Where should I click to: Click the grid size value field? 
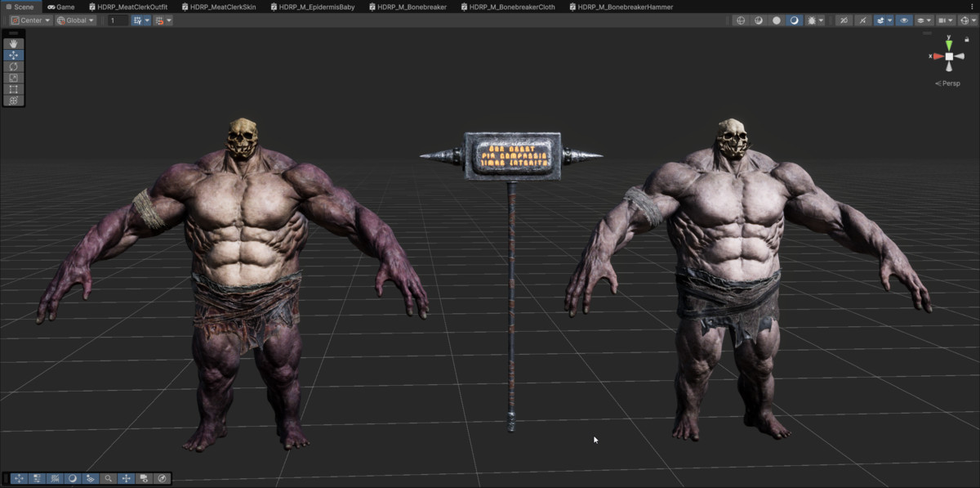(x=118, y=20)
